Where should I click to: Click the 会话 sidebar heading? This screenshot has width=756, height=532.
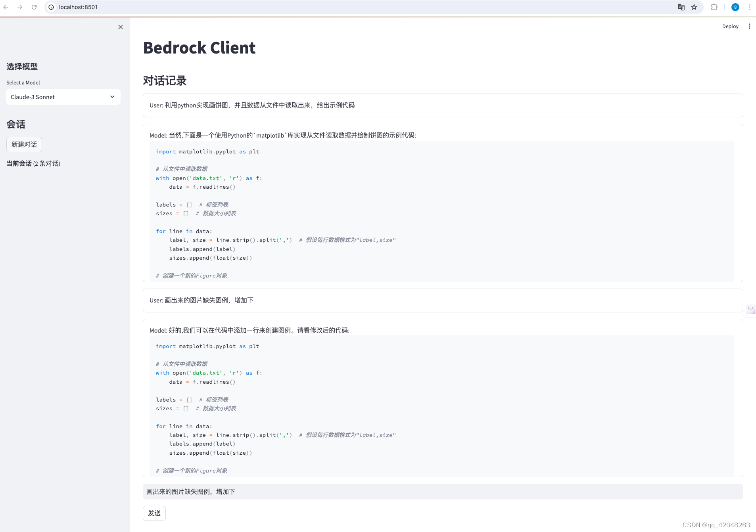click(16, 124)
